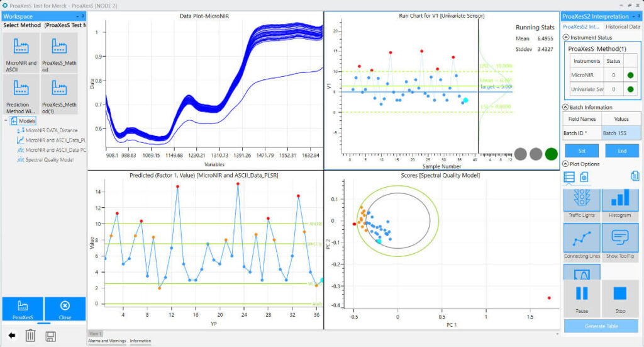
Task: Pin the Workspace panel
Action: (83, 16)
